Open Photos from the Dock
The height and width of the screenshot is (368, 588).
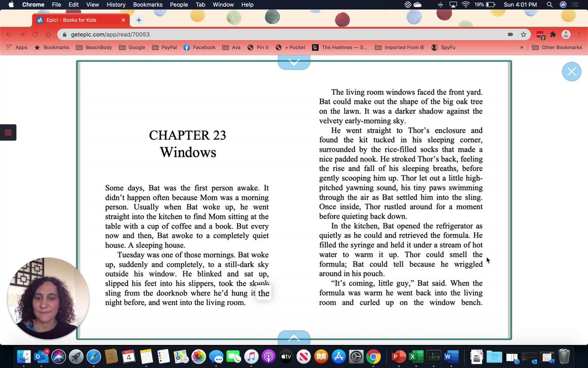click(x=198, y=356)
